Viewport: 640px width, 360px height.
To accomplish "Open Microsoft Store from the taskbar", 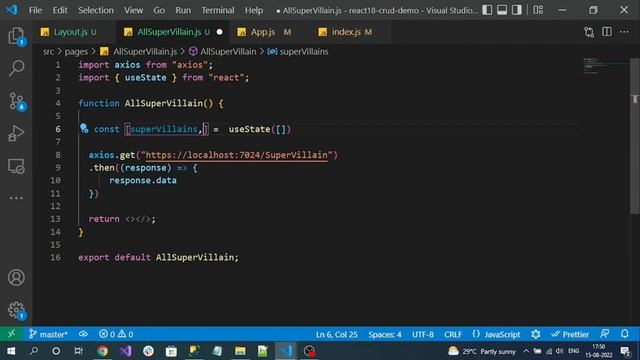I will pyautogui.click(x=171, y=351).
